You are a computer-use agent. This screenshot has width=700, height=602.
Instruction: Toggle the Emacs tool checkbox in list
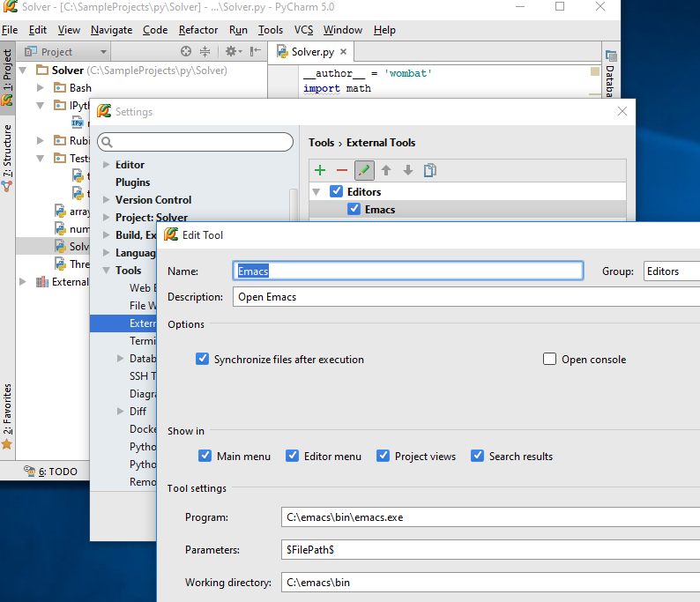click(x=354, y=209)
